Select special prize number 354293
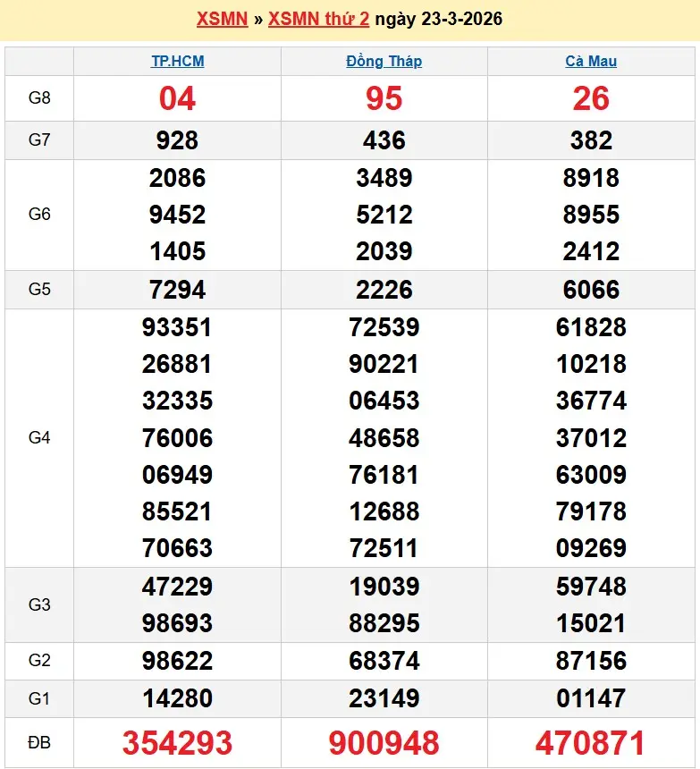 (177, 743)
